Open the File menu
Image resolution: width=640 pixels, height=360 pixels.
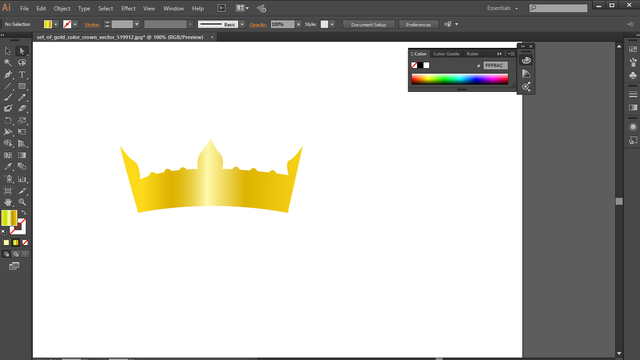(x=24, y=8)
